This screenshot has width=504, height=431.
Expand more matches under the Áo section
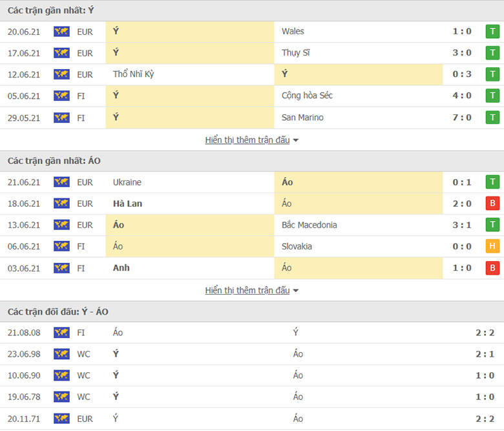[x=247, y=291]
